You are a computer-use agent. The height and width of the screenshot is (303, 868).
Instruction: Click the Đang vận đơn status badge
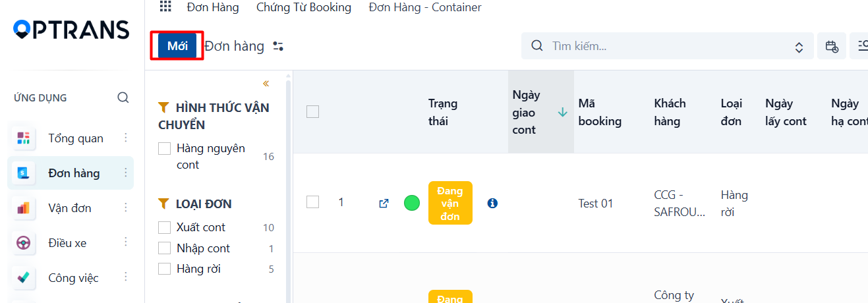pos(450,203)
